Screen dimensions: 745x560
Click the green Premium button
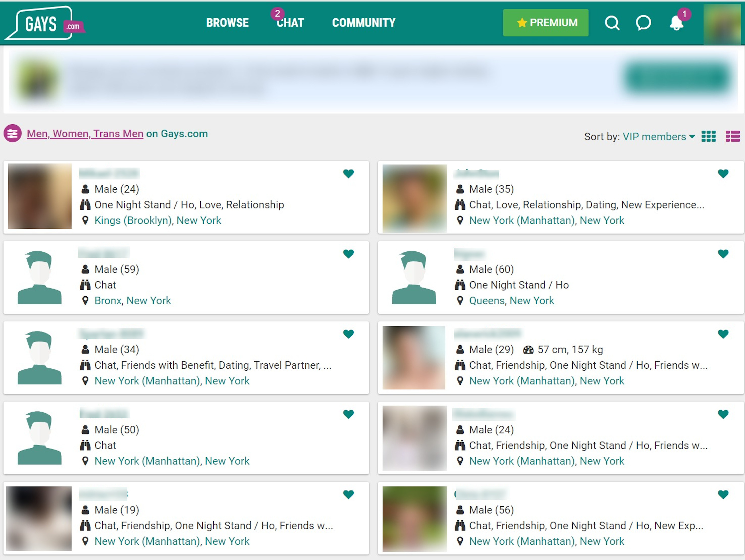(x=545, y=23)
